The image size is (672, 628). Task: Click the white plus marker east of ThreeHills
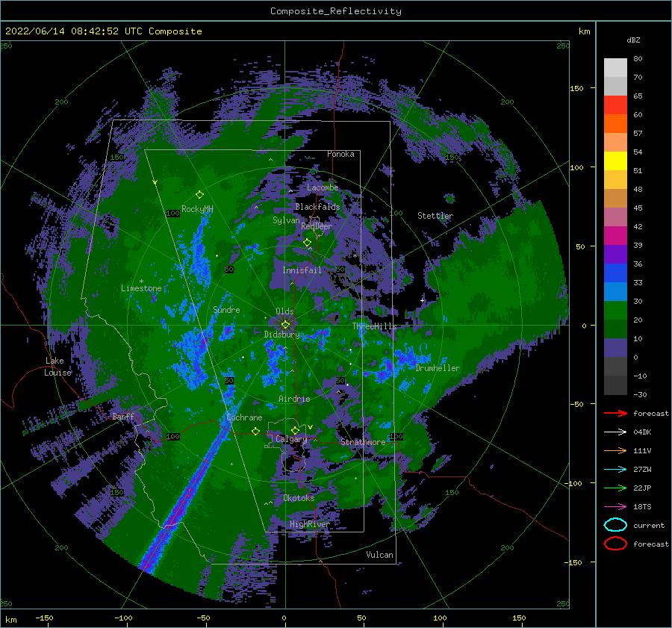pos(422,300)
